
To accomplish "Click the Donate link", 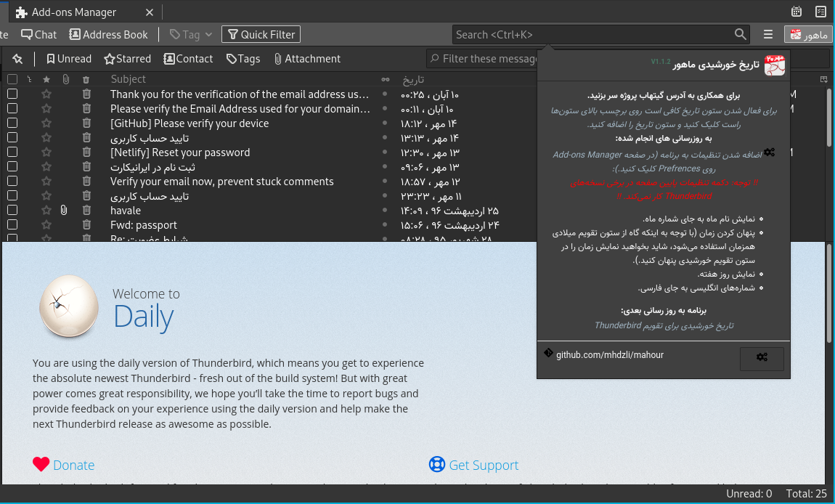I will [x=73, y=466].
